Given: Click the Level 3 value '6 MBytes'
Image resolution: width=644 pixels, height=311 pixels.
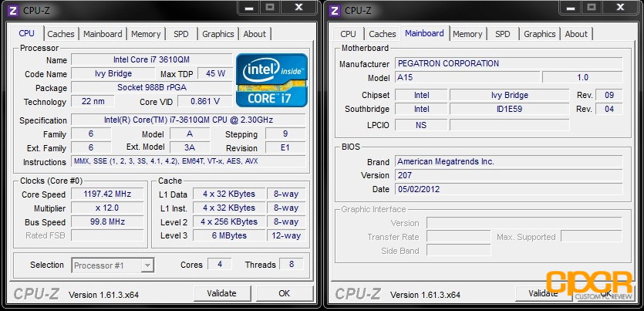Looking at the screenshot, I should coord(229,235).
